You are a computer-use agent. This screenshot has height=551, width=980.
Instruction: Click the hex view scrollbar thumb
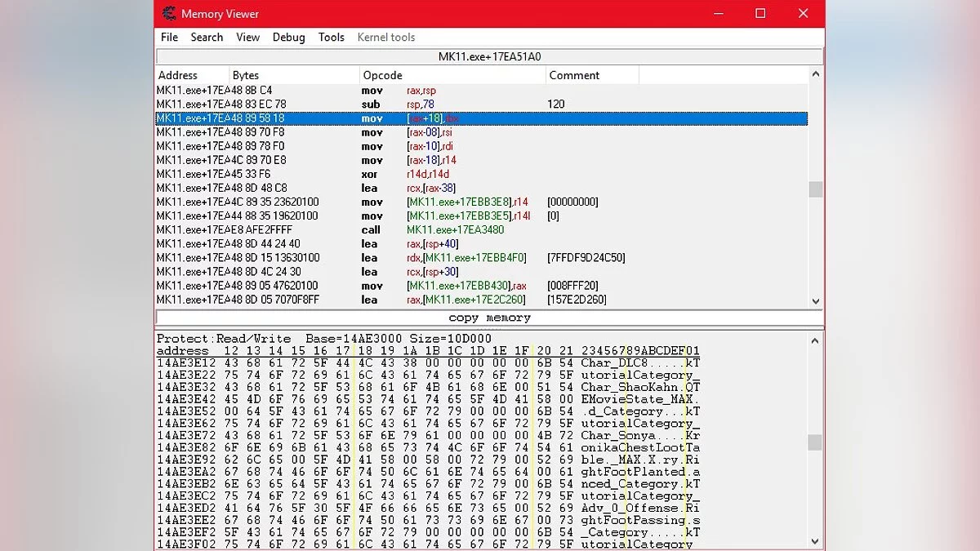pyautogui.click(x=814, y=442)
